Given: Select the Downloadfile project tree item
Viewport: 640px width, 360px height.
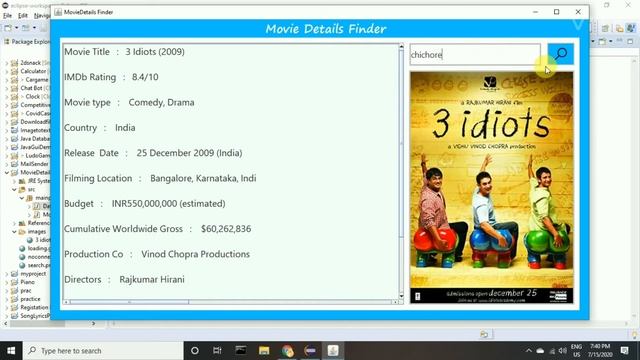Looking at the screenshot, I should click(35, 122).
